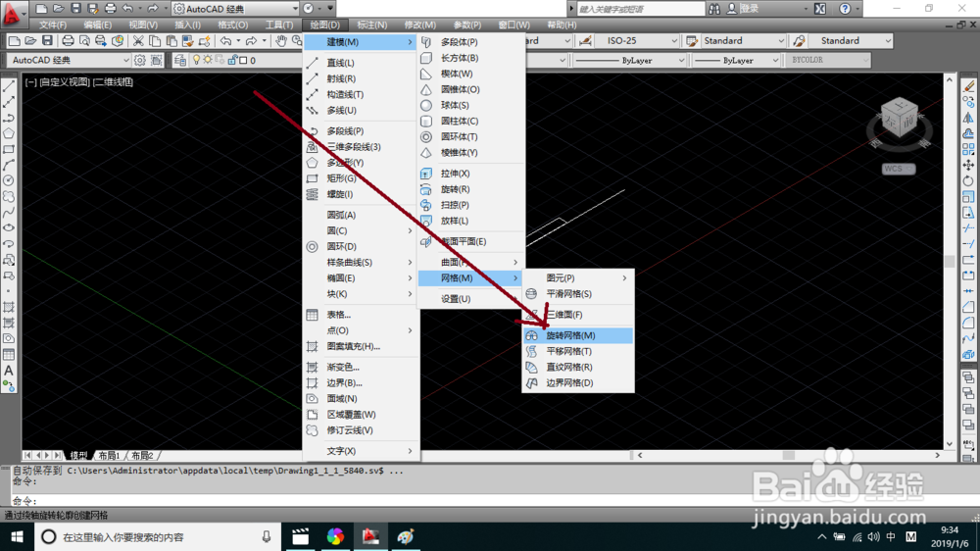Click the 拉伸(X) extrude icon
The height and width of the screenshot is (551, 980).
[x=426, y=174]
